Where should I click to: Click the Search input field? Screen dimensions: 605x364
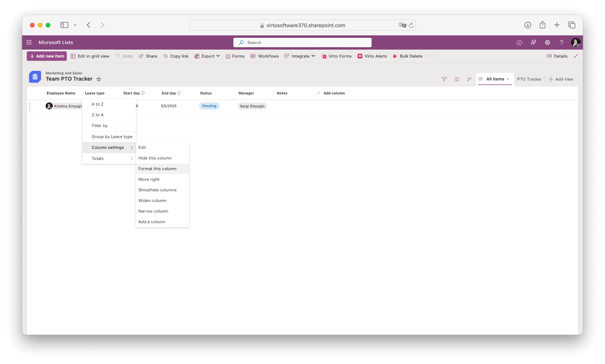(302, 43)
